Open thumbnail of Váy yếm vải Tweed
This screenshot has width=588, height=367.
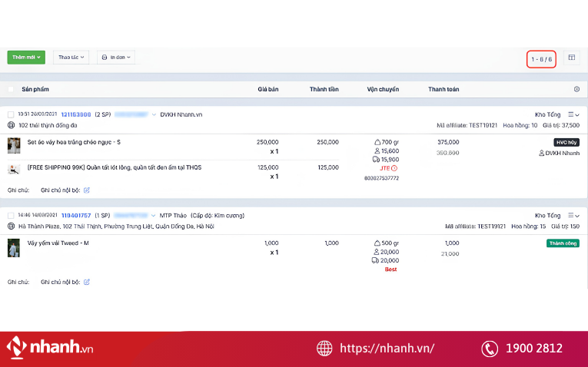pyautogui.click(x=14, y=248)
